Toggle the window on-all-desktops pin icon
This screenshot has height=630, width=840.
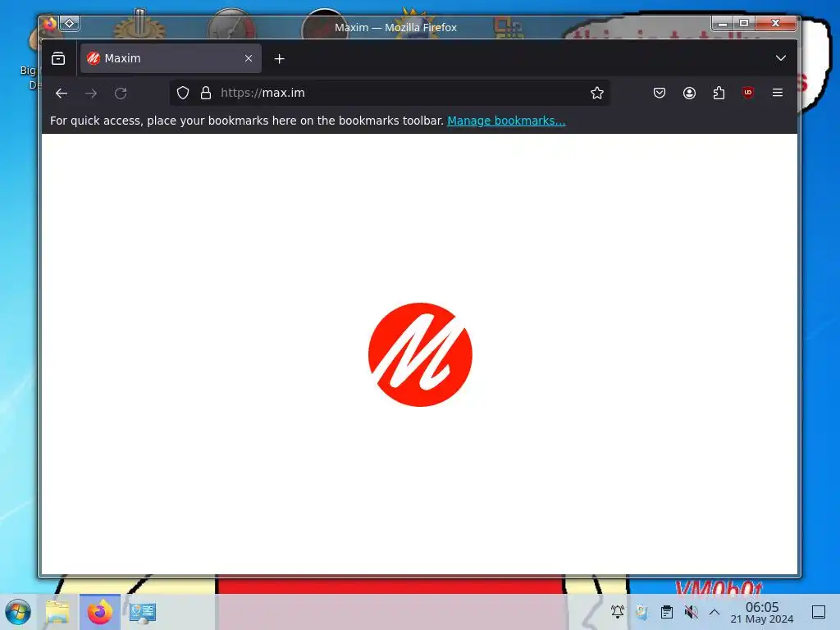70,23
